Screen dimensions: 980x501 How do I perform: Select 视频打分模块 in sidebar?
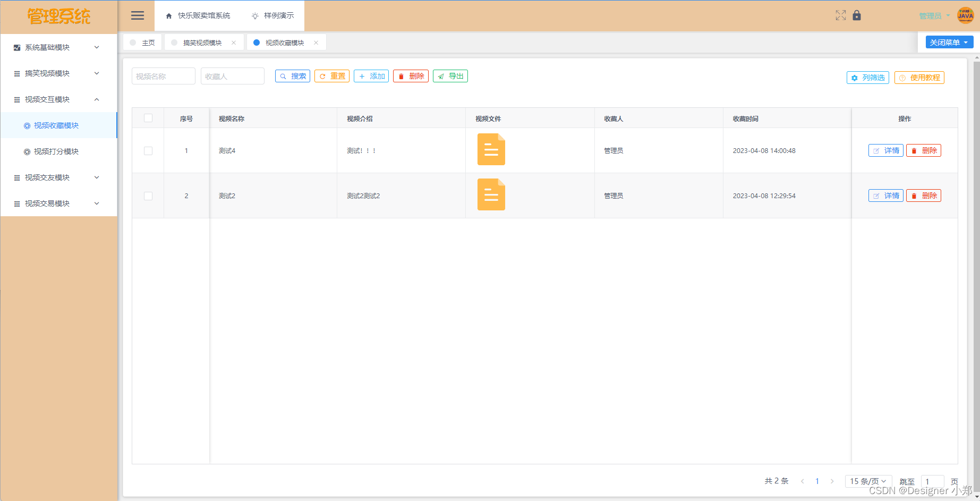(58, 151)
